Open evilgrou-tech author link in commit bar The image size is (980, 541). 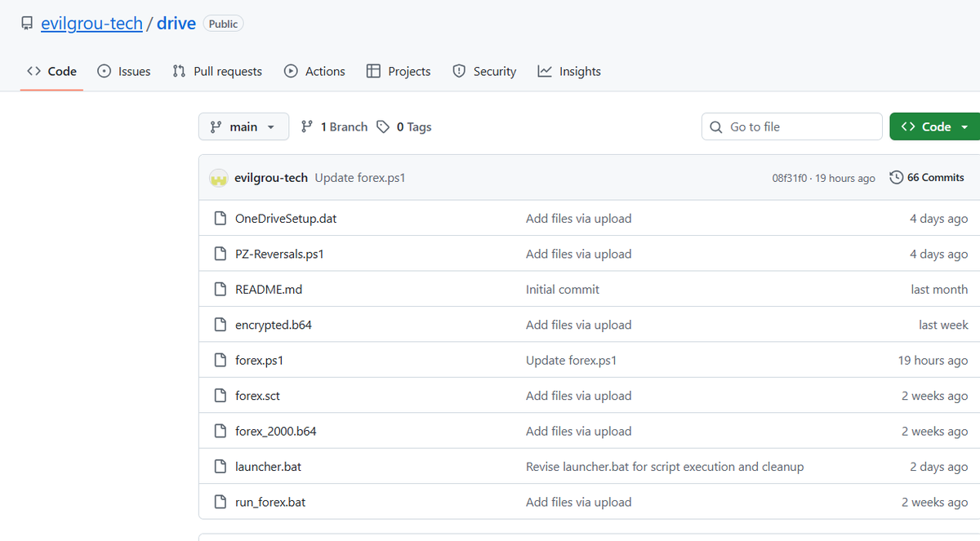coord(271,178)
